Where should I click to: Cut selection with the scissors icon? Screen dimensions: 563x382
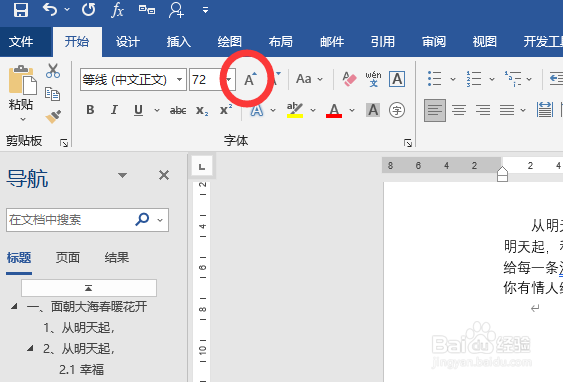click(x=53, y=71)
